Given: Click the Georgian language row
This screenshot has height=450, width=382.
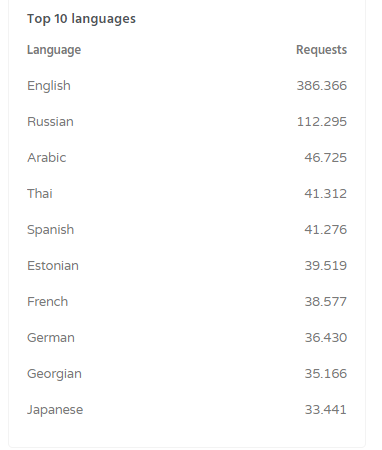Looking at the screenshot, I should (x=187, y=374).
